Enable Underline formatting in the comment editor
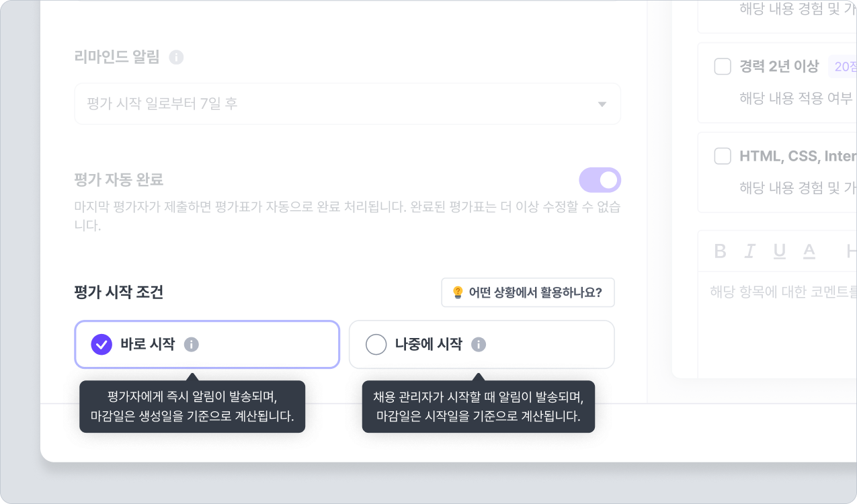The width and height of the screenshot is (857, 504). click(780, 251)
